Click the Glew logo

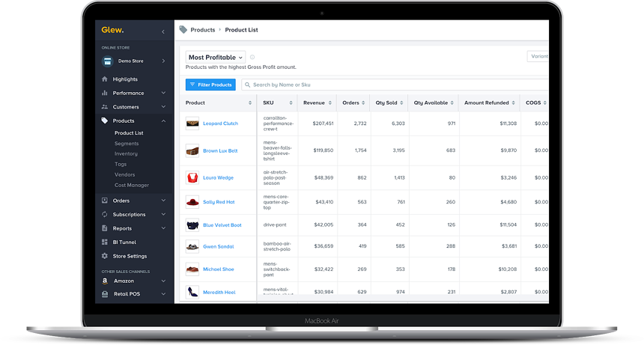tap(112, 30)
